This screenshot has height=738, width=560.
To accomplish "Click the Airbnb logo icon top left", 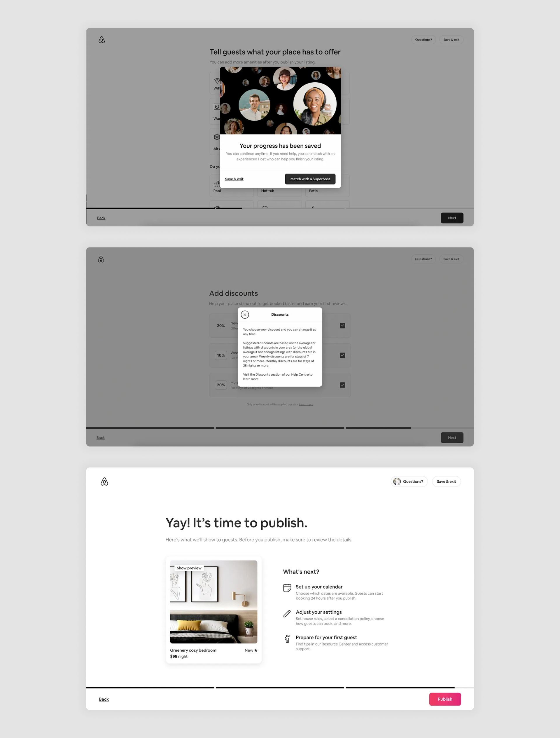I will [102, 39].
